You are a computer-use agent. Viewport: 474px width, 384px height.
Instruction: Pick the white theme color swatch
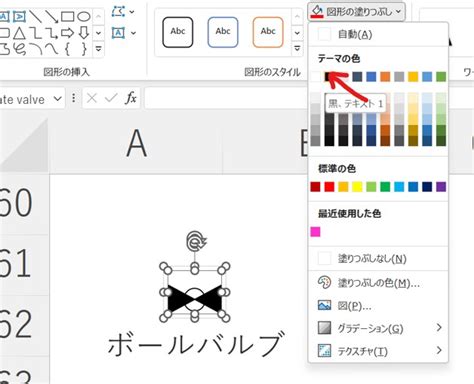[x=315, y=77]
